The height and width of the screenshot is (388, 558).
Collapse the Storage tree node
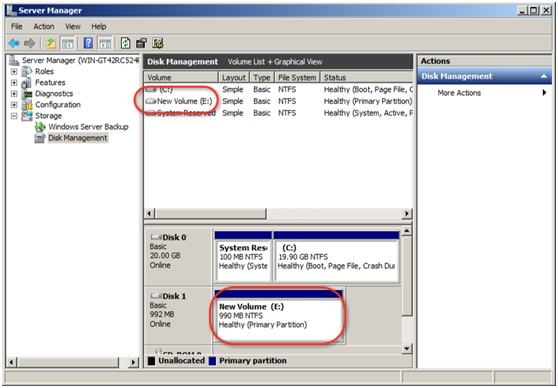click(x=14, y=116)
